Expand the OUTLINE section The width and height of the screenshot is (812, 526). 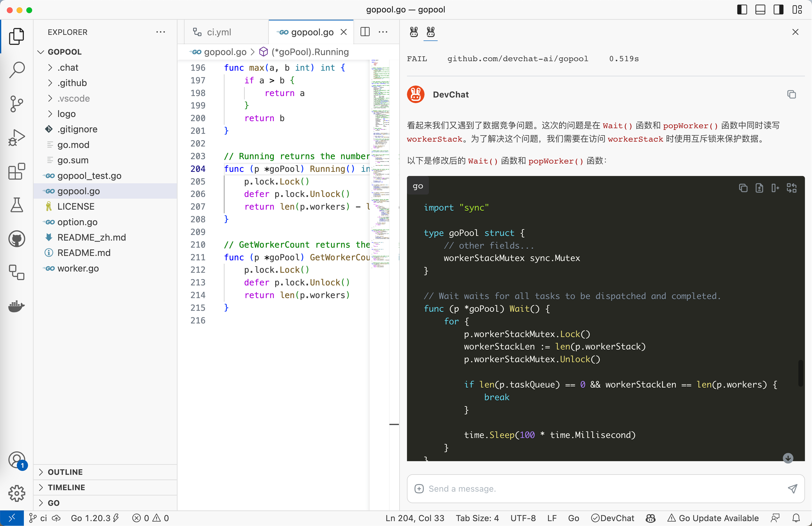coord(65,472)
